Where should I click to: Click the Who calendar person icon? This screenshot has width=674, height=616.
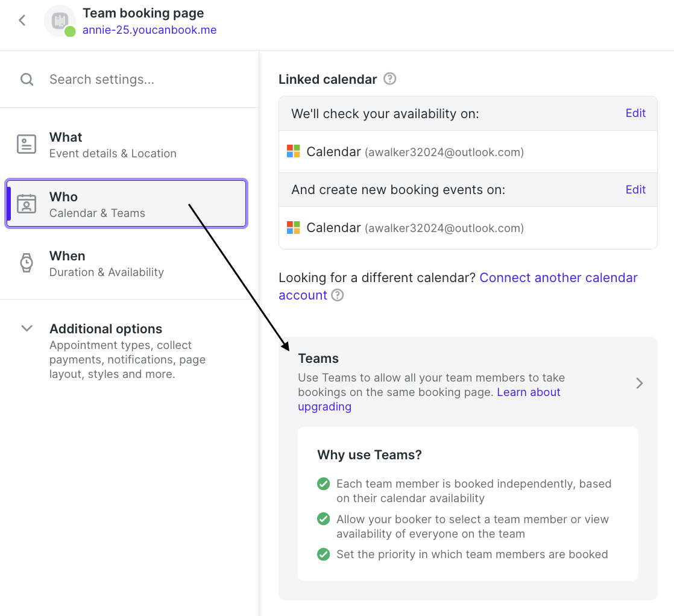coord(26,204)
